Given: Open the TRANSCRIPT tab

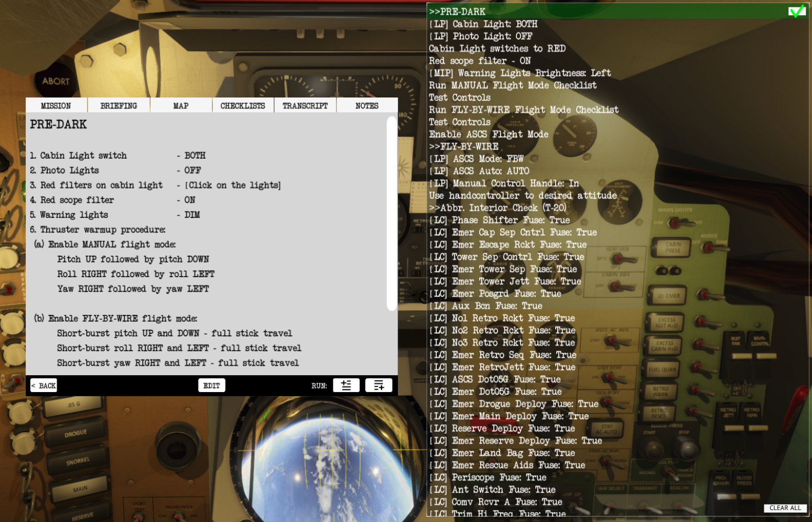Looking at the screenshot, I should (x=305, y=106).
